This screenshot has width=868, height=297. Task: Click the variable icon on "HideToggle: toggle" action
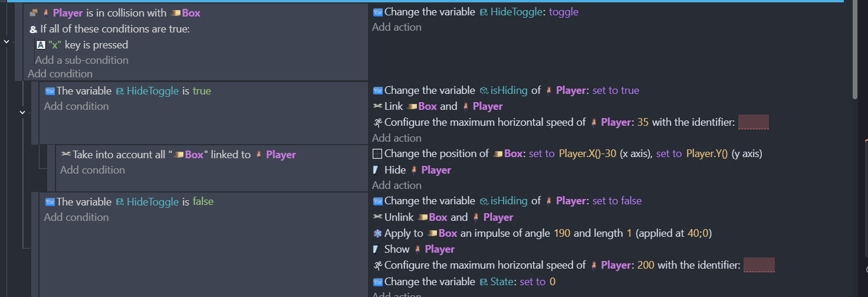click(x=377, y=12)
